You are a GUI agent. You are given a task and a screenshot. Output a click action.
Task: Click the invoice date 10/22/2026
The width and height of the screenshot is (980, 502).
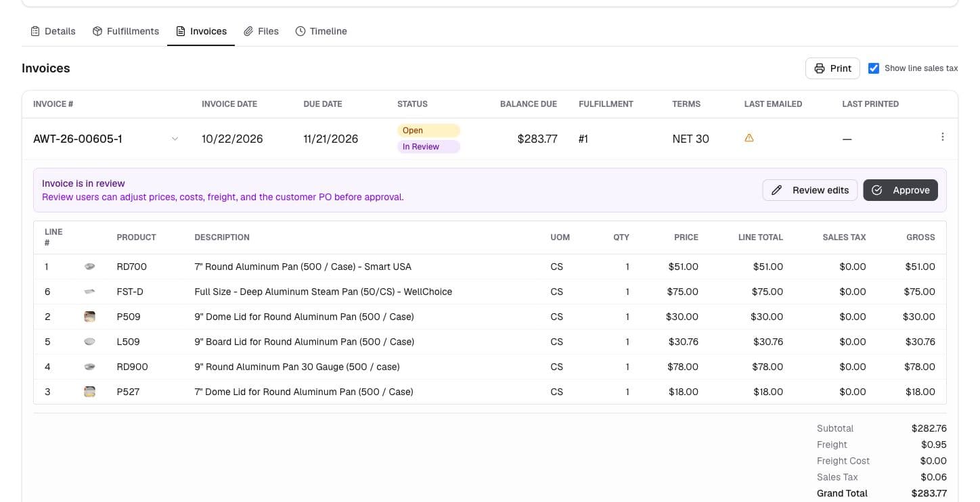[232, 139]
